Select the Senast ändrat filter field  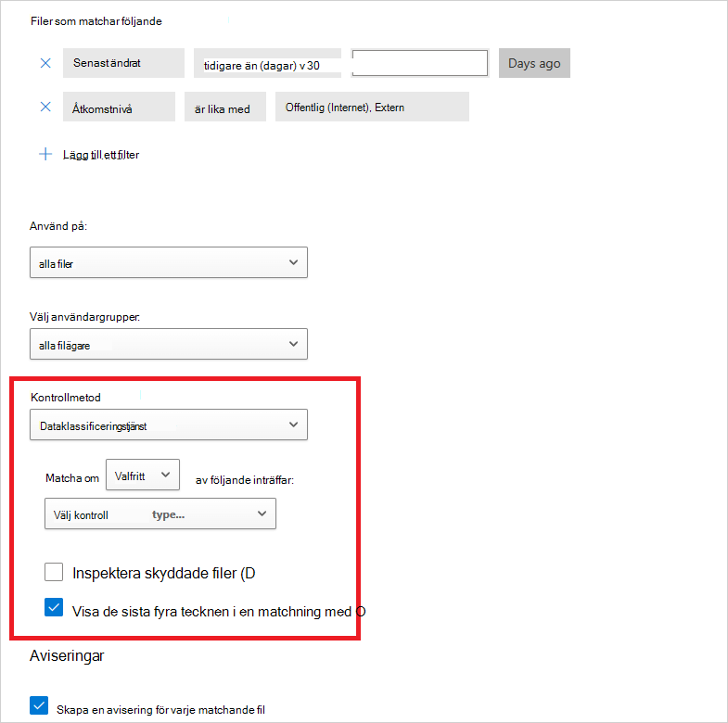(123, 63)
